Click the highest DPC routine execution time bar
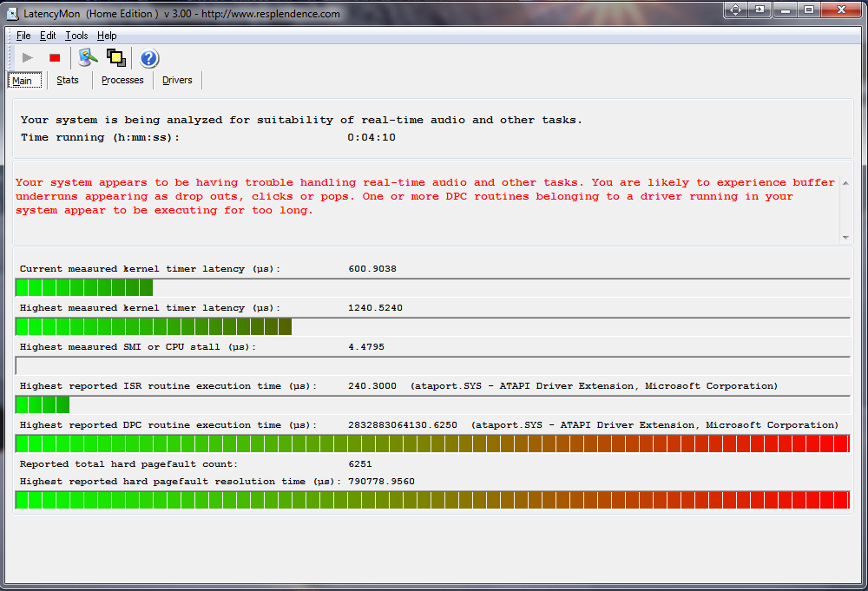Viewport: 868px width, 591px height. click(432, 443)
